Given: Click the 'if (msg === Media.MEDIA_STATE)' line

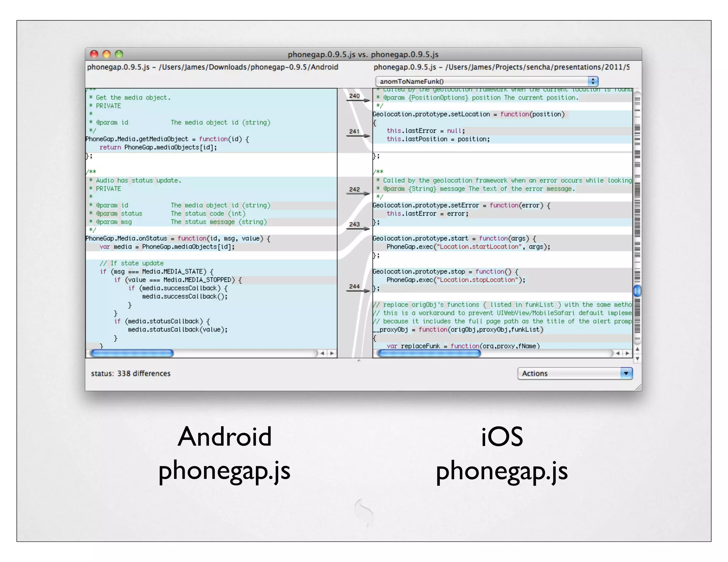Looking at the screenshot, I should pos(156,272).
